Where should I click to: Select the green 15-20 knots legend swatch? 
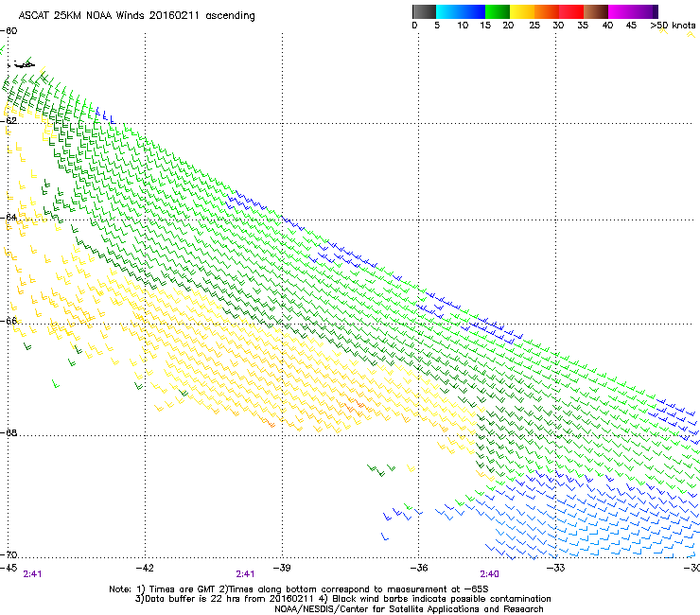(498, 11)
